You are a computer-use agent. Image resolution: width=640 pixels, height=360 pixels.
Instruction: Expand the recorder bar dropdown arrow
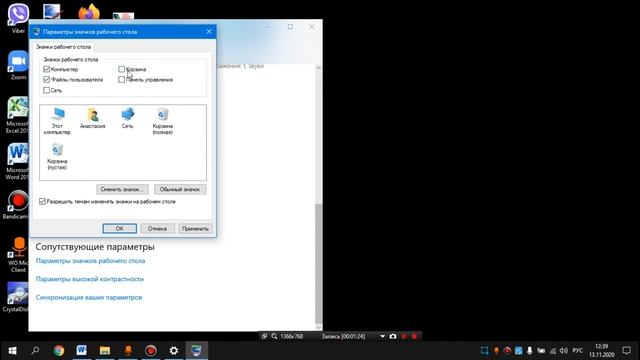382,336
